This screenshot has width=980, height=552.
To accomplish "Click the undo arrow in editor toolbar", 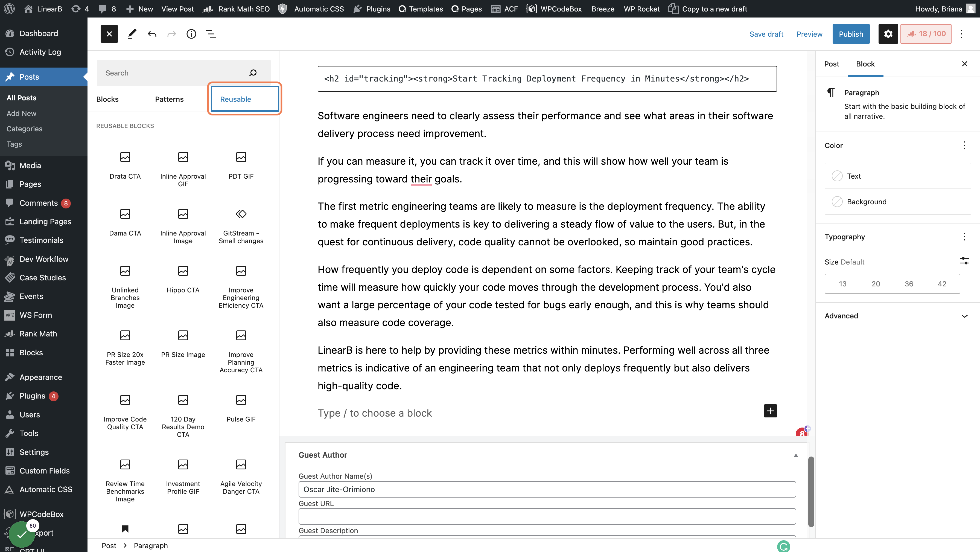I will [x=152, y=34].
